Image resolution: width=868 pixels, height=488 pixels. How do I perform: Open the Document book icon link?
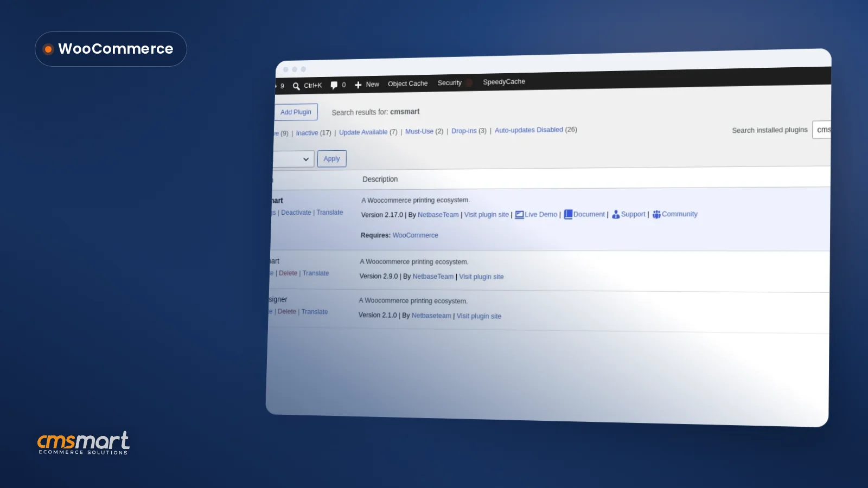click(x=568, y=214)
